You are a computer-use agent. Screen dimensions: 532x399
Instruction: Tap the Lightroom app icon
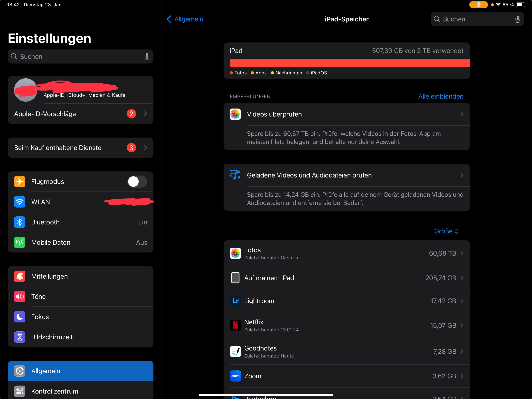[x=235, y=301]
